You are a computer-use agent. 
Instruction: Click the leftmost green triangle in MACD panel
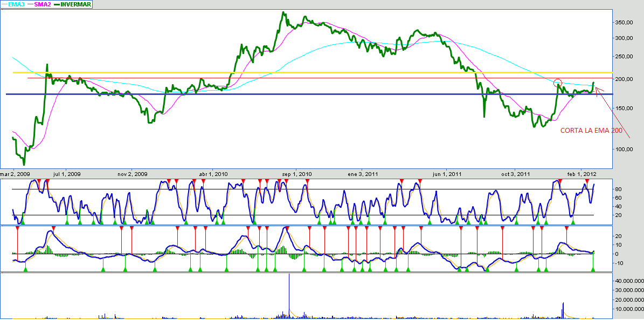coord(25,268)
